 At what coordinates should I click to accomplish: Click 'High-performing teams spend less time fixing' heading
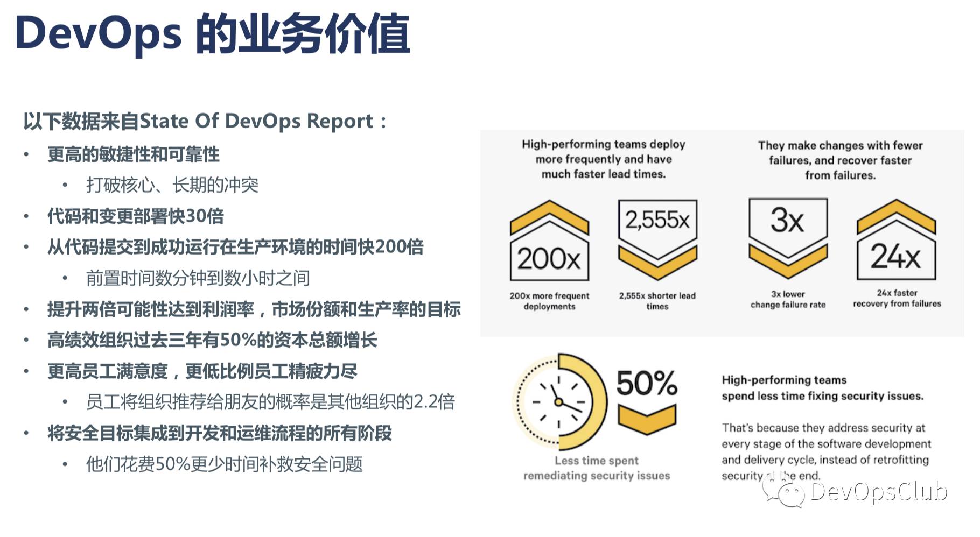click(x=823, y=388)
